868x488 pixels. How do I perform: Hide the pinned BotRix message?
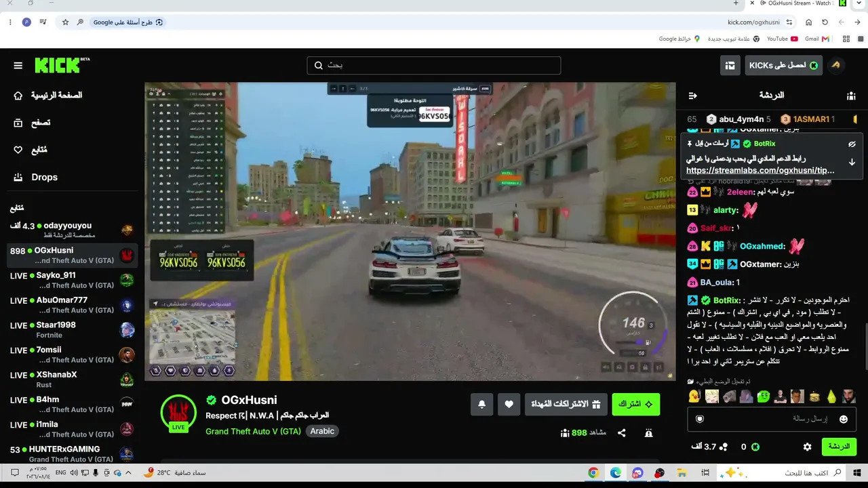pos(852,144)
